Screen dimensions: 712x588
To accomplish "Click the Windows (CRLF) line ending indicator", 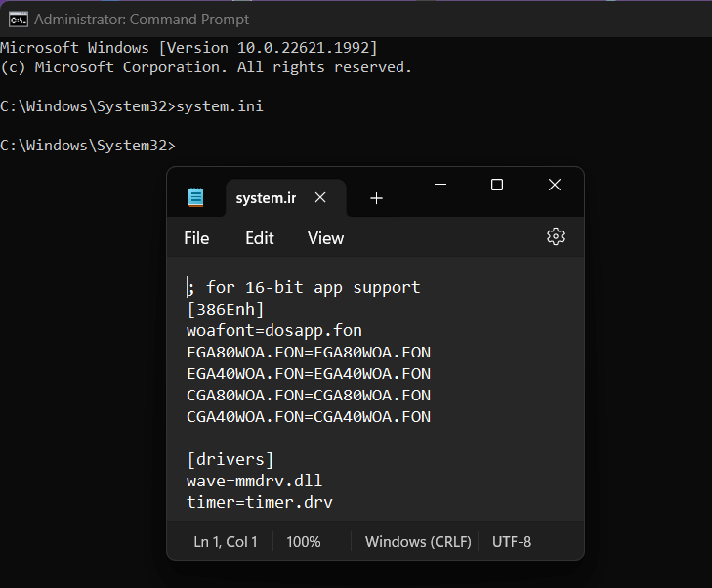I will coord(418,541).
